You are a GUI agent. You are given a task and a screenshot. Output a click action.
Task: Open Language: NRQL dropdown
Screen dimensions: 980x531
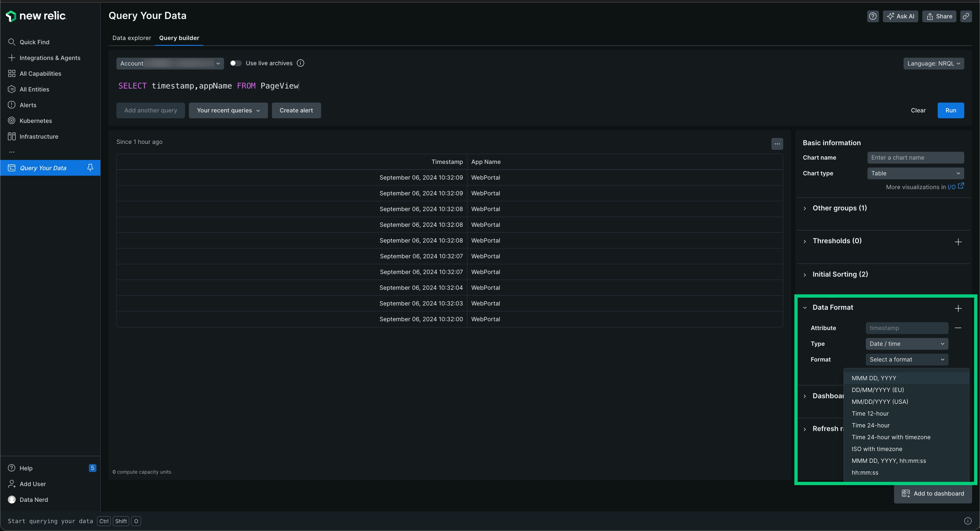click(933, 64)
